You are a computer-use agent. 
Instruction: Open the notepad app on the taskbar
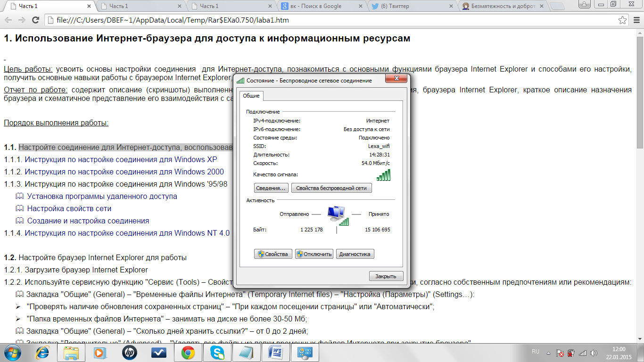tap(247, 353)
